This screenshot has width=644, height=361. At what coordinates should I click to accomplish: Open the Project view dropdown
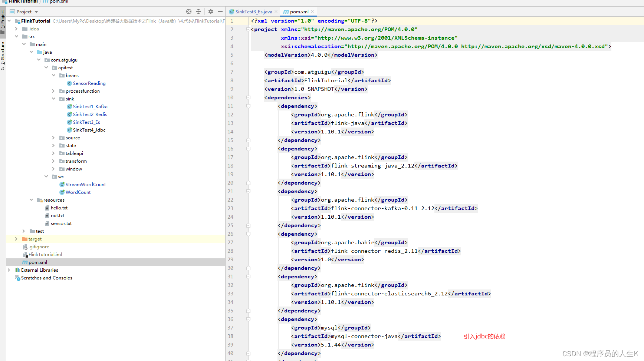click(36, 12)
